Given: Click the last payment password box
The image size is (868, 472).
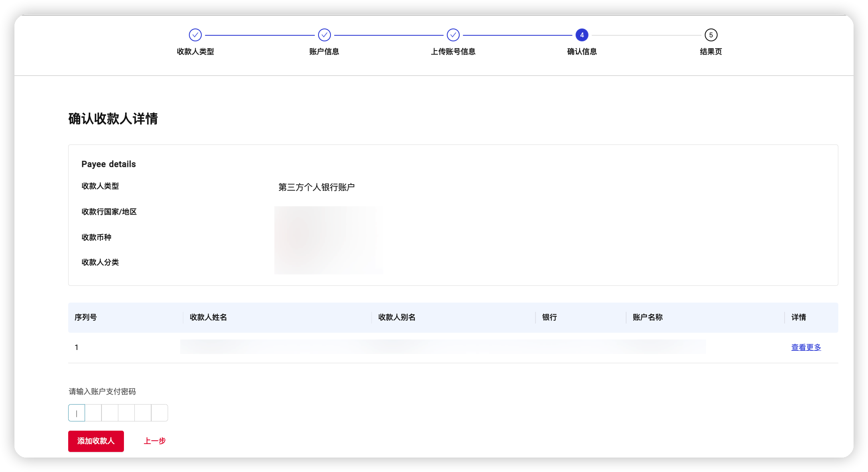Looking at the screenshot, I should coord(159,413).
